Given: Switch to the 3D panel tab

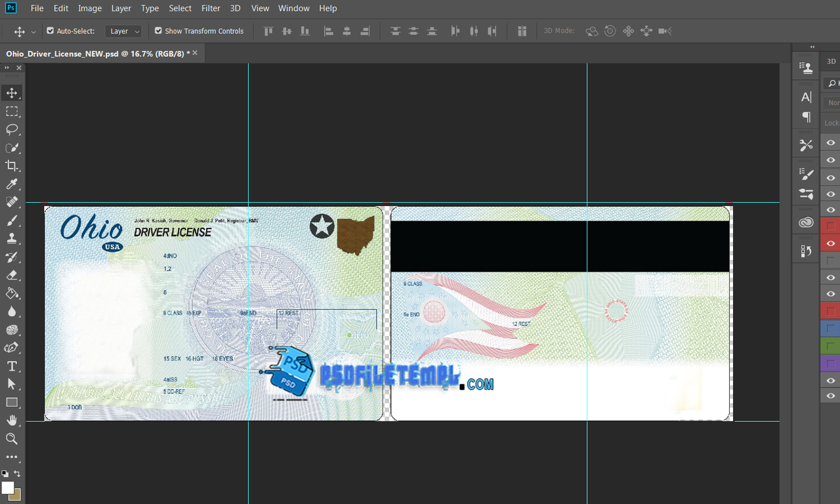Looking at the screenshot, I should tap(831, 61).
